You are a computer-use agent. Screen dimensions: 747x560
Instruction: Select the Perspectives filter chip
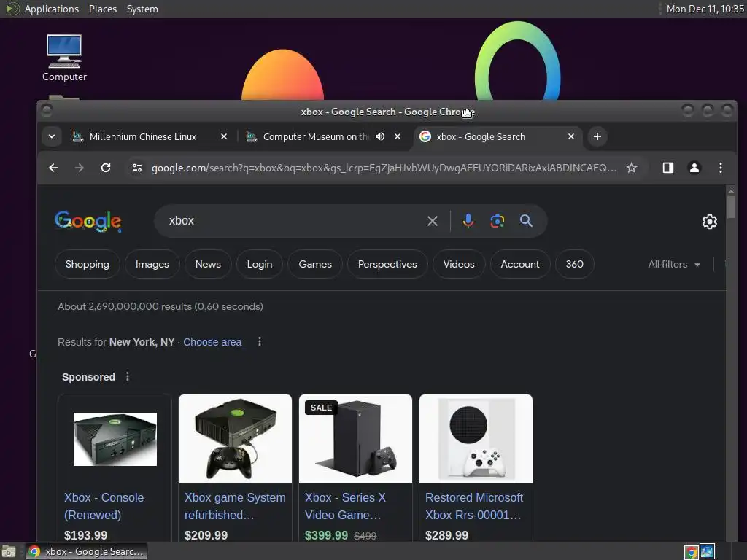point(387,264)
